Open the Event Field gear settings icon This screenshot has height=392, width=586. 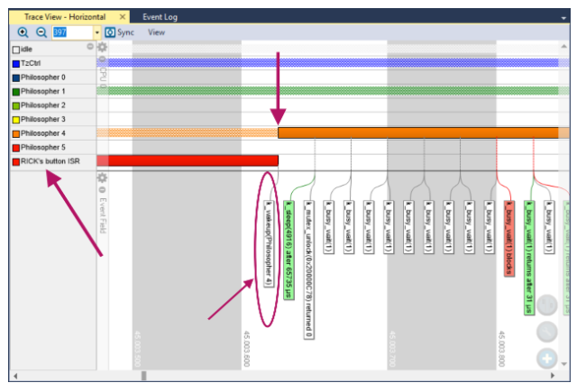[102, 178]
